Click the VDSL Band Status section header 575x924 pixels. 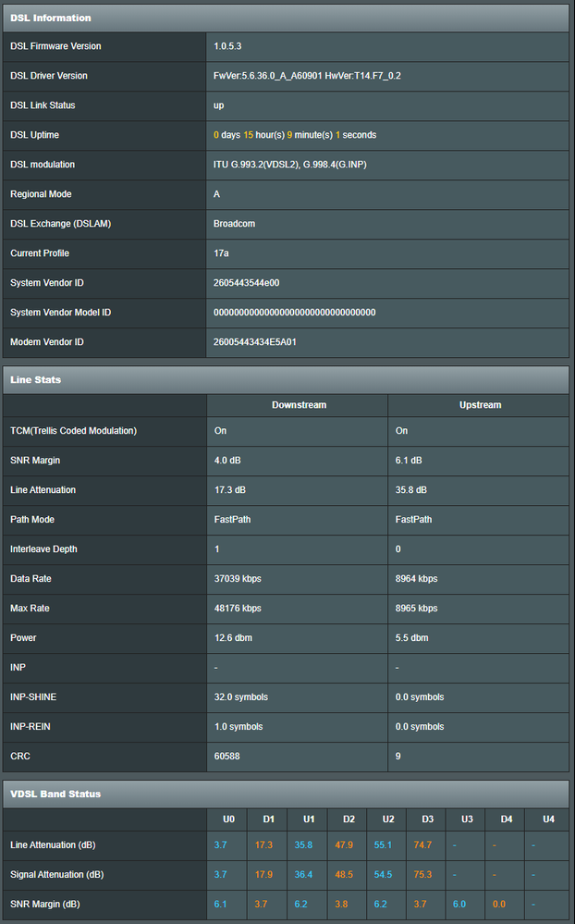55,794
